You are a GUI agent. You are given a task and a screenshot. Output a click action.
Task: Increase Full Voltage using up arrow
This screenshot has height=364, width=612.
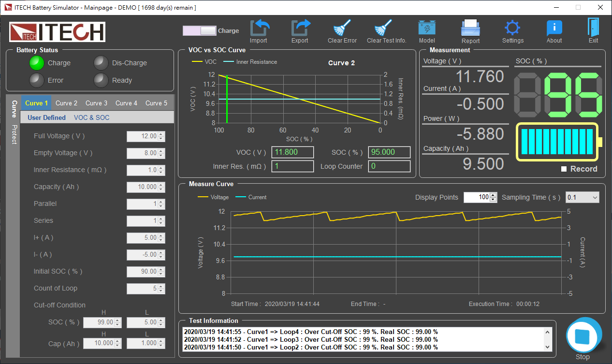coord(161,134)
